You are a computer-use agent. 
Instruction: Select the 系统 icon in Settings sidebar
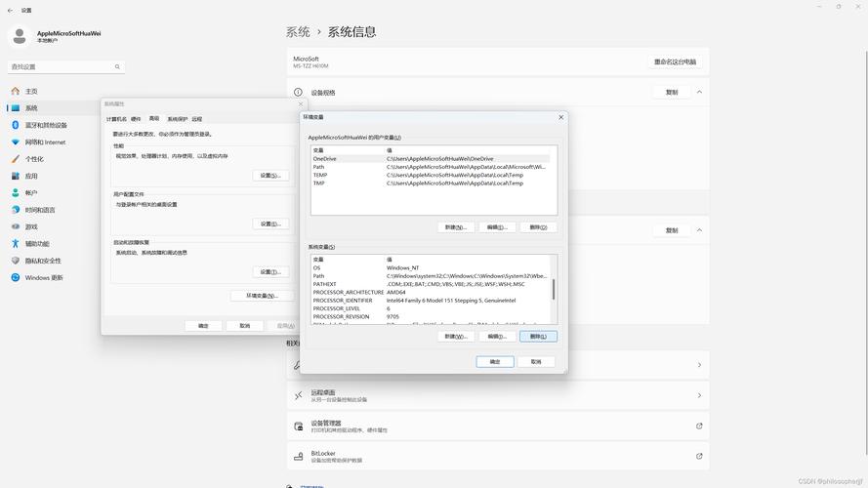(16, 108)
